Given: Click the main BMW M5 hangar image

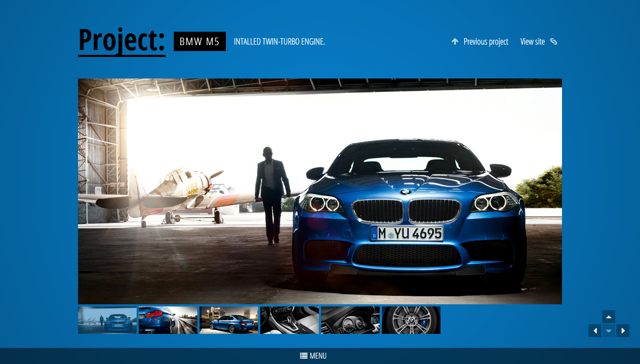Looking at the screenshot, I should pos(320,191).
